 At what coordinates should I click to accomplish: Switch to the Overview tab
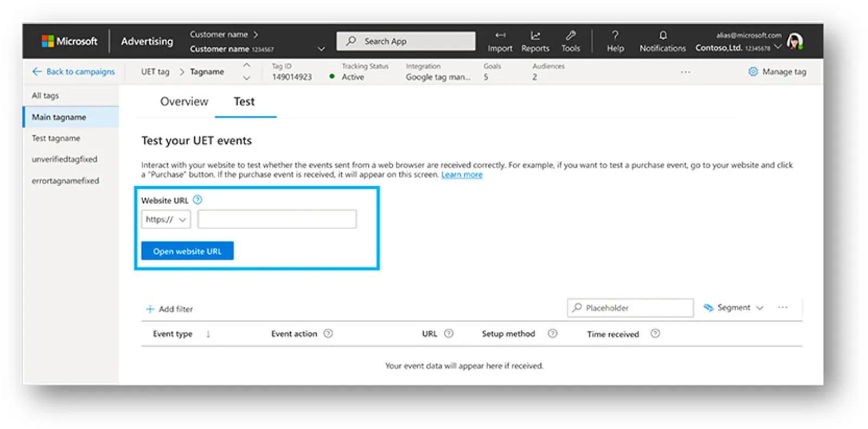pyautogui.click(x=184, y=102)
